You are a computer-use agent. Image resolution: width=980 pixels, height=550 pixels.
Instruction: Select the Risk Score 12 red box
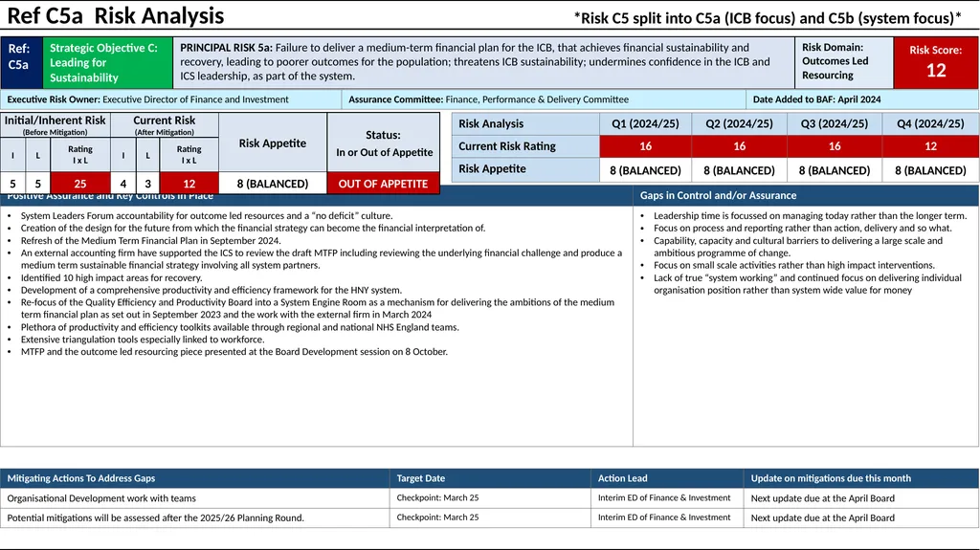click(x=936, y=62)
